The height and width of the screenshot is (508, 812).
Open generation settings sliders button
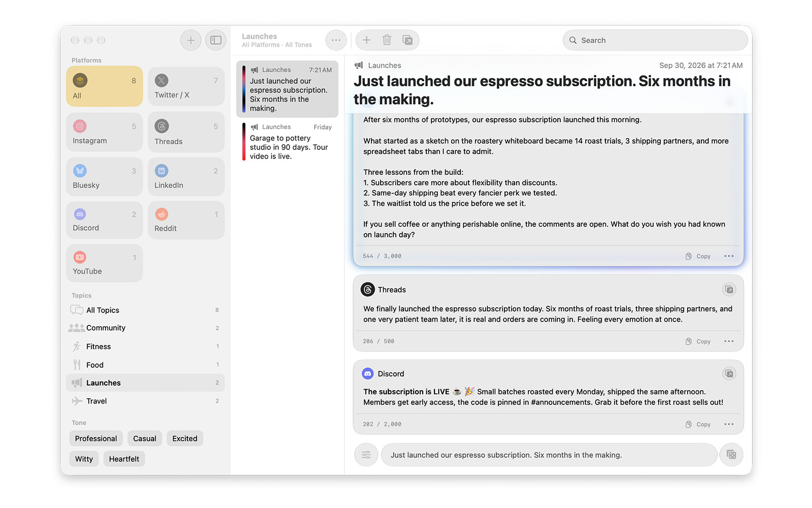[x=366, y=455]
